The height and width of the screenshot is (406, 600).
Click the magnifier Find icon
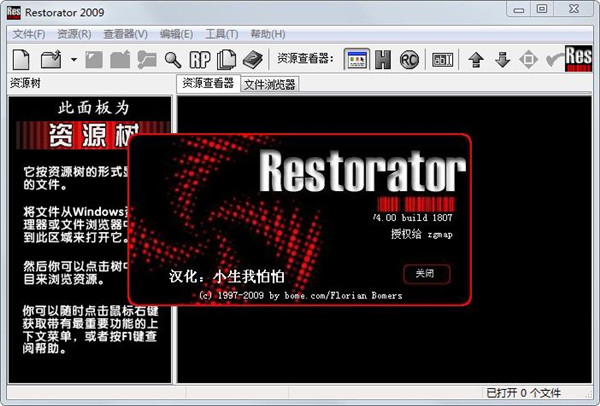(x=173, y=59)
